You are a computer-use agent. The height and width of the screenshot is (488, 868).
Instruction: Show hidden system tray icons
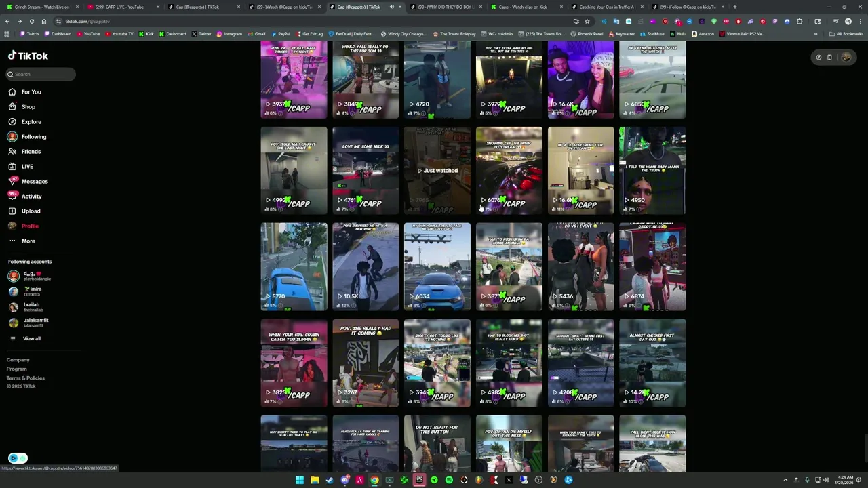coord(786,480)
